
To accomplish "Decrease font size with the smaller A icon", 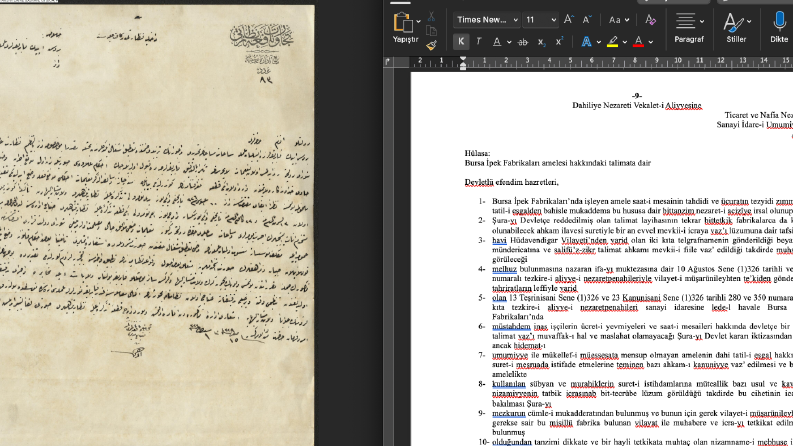I will [x=587, y=20].
